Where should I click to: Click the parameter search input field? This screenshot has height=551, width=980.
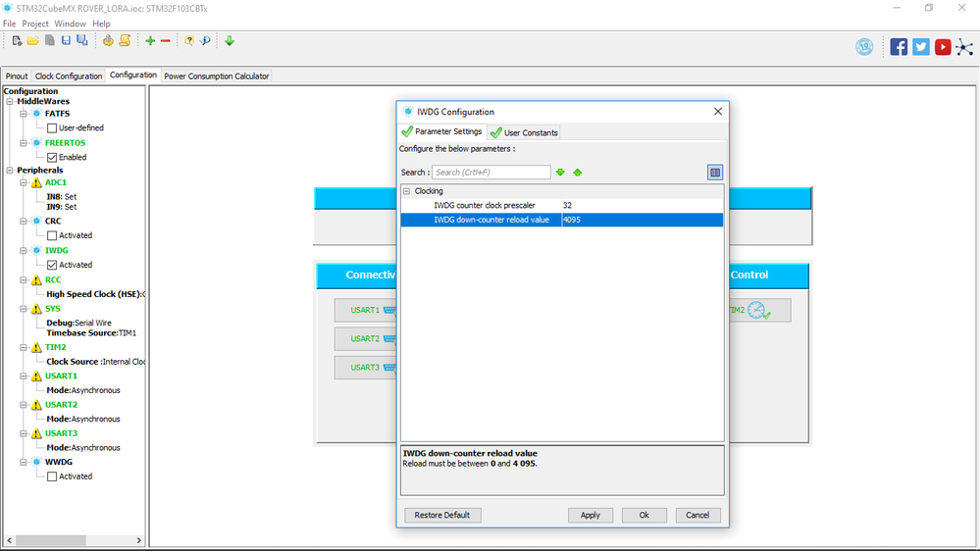[491, 173]
